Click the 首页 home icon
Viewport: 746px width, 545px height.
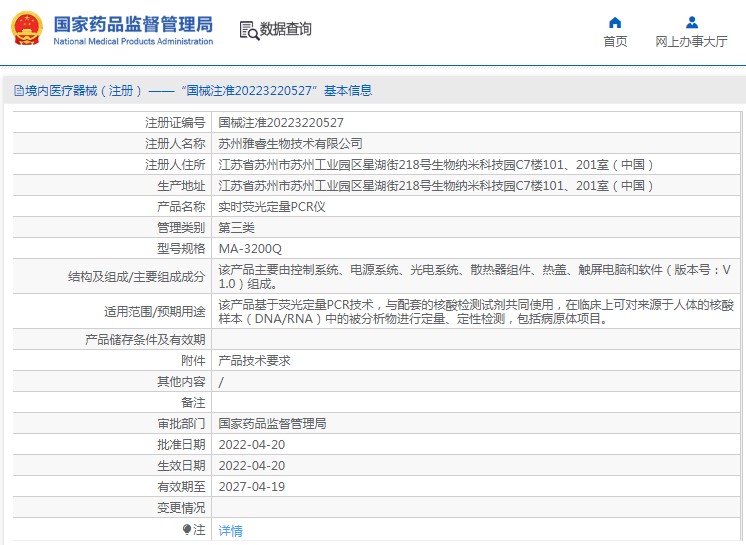pyautogui.click(x=615, y=22)
